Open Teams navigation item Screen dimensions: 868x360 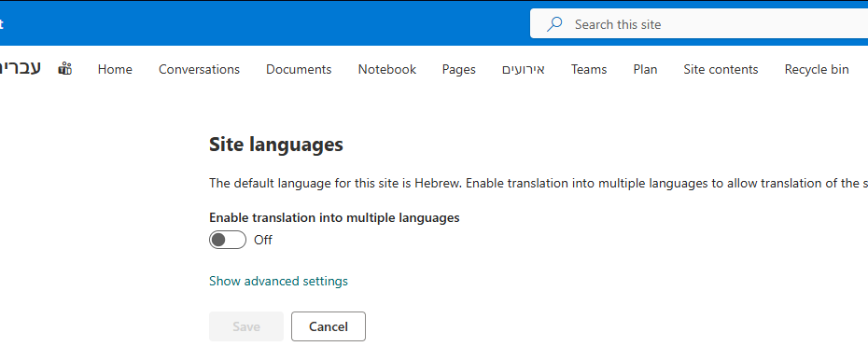click(589, 69)
